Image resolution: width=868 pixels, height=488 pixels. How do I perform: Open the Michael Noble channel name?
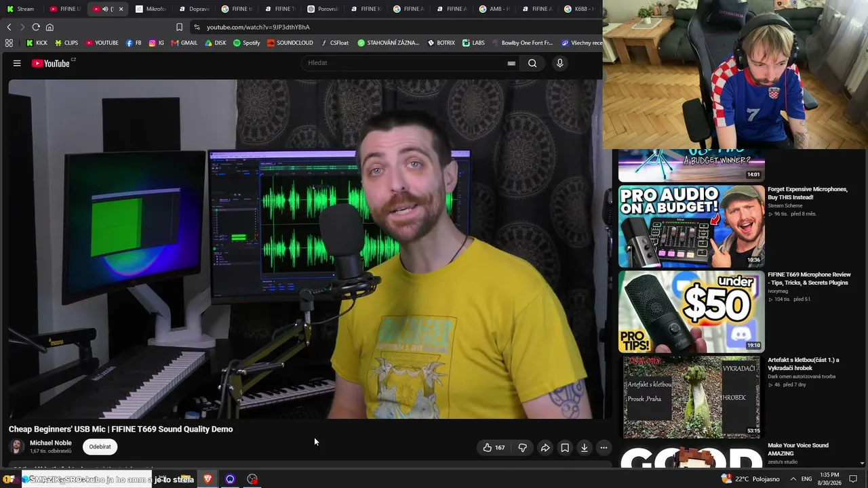pos(51,443)
